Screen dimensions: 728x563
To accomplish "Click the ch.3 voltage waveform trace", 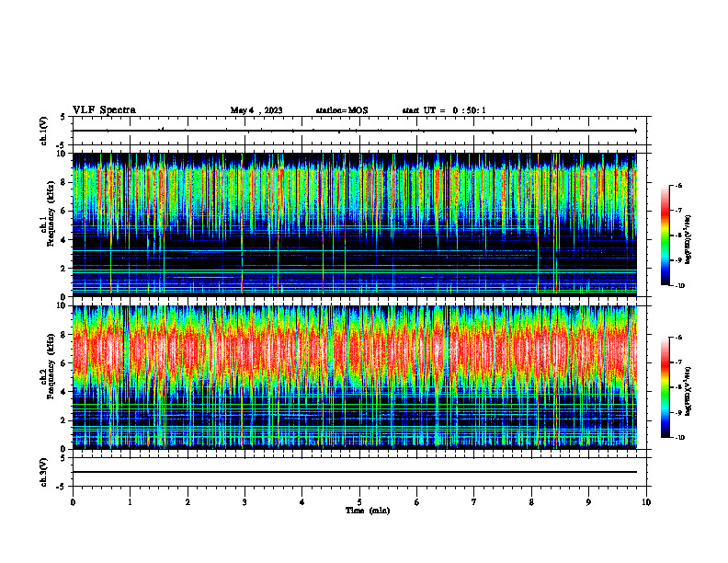I will (x=355, y=472).
